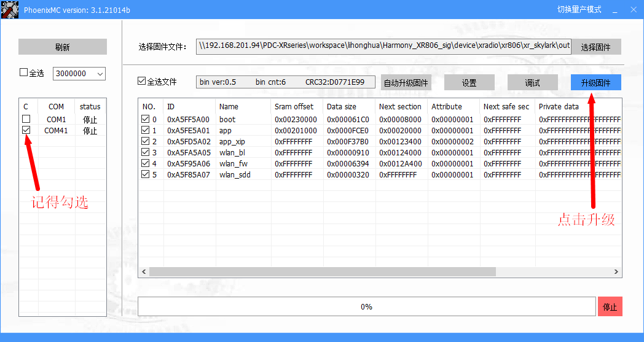Check the COM1 port checkbox
The image size is (644, 342).
[x=26, y=119]
